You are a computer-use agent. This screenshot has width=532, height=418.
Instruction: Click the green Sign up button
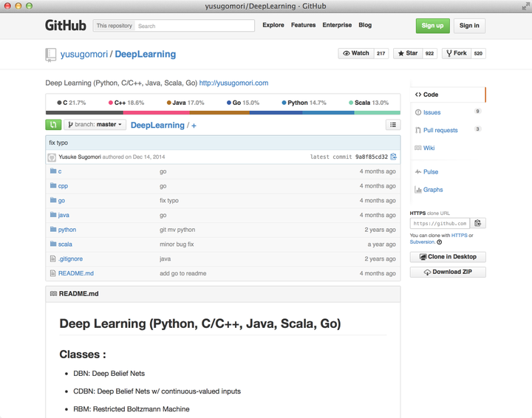coord(432,25)
